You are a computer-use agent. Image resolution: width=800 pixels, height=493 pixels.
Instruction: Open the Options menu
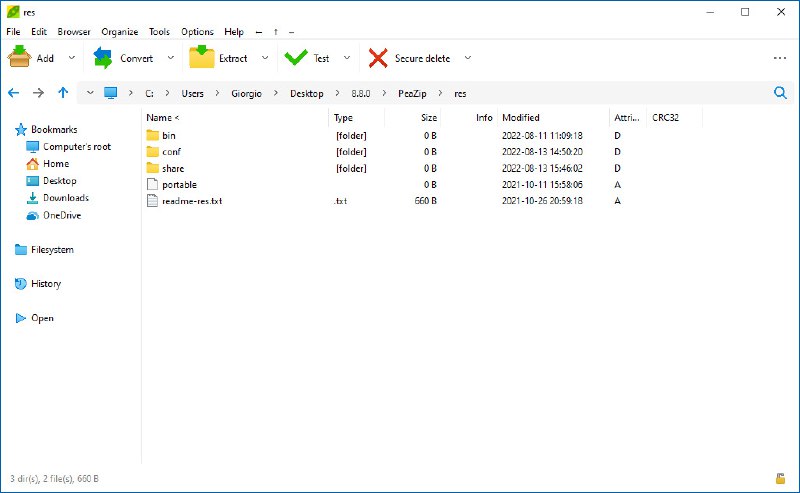point(197,32)
